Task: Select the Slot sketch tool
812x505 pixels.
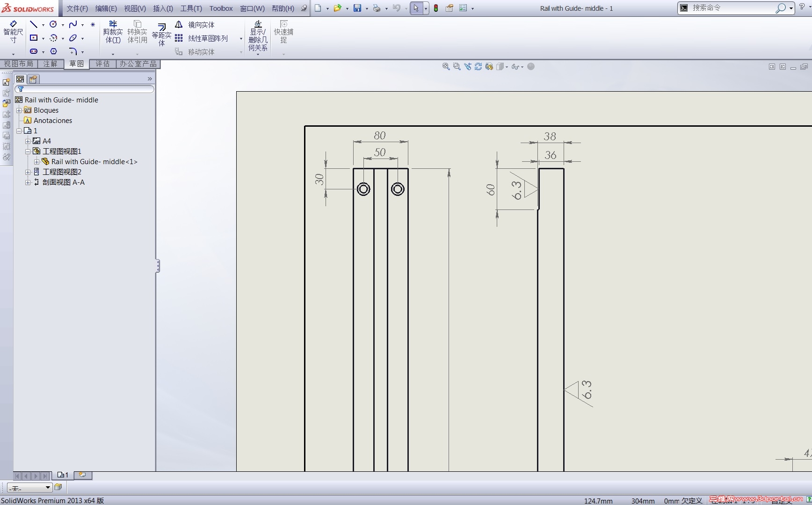Action: click(34, 51)
